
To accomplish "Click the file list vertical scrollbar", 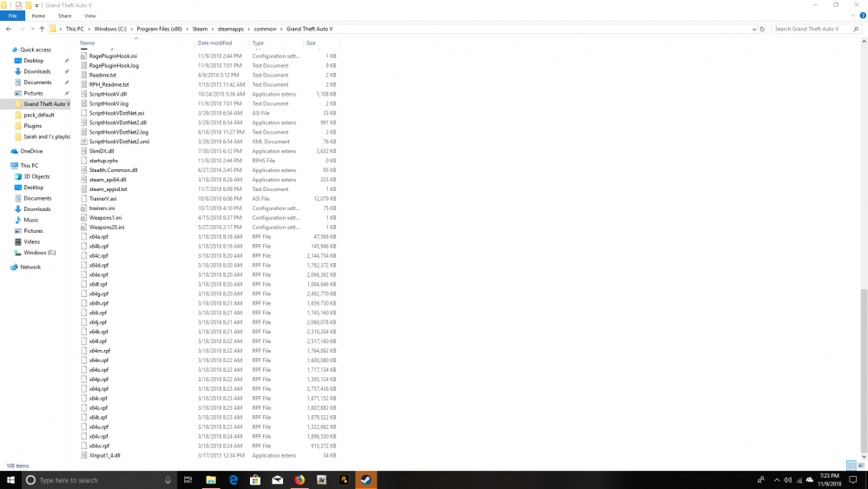I will click(864, 370).
